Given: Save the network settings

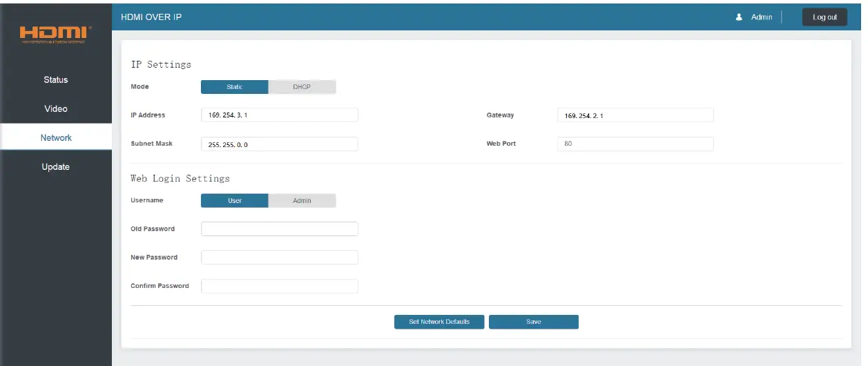Looking at the screenshot, I should tap(534, 322).
